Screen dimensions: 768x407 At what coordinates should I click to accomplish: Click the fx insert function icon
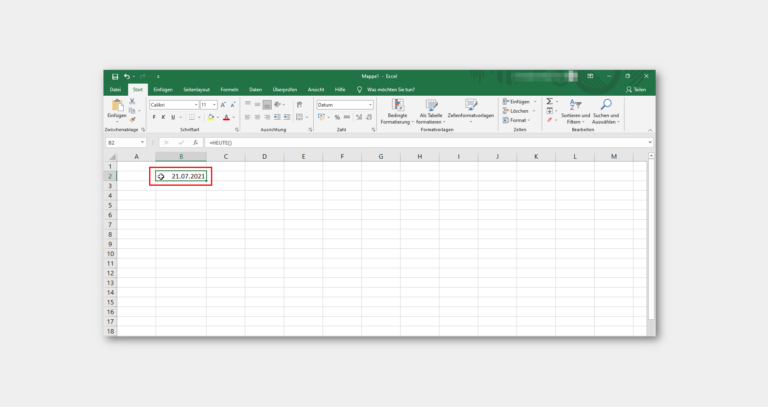[x=195, y=143]
